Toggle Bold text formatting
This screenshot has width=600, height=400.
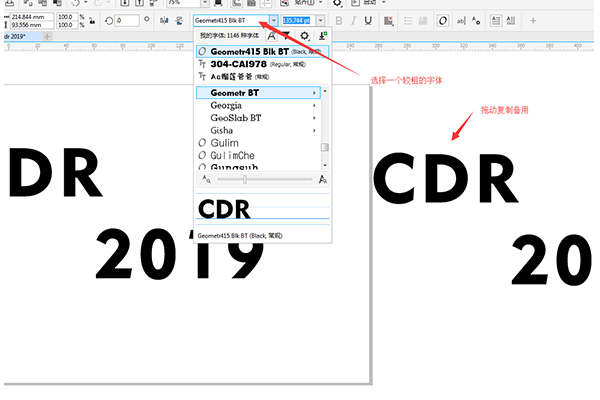click(x=339, y=21)
